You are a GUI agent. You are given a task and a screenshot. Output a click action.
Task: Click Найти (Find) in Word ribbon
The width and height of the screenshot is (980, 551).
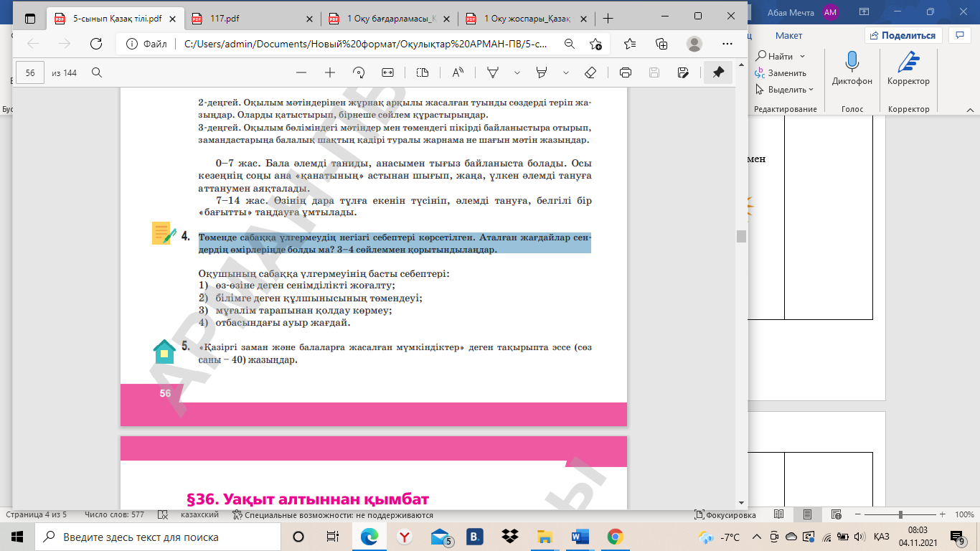point(774,56)
